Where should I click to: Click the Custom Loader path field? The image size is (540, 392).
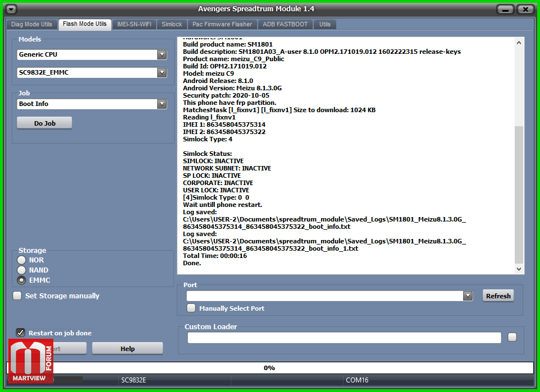coord(344,338)
